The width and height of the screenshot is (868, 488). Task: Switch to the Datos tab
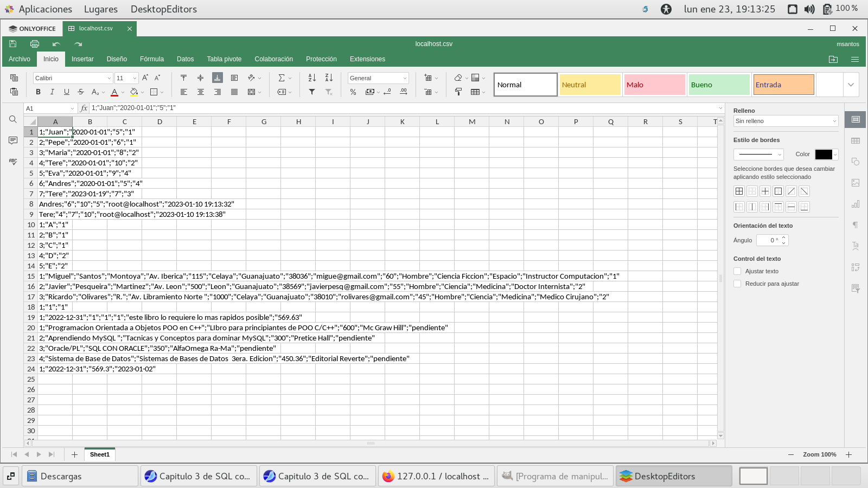pyautogui.click(x=185, y=59)
